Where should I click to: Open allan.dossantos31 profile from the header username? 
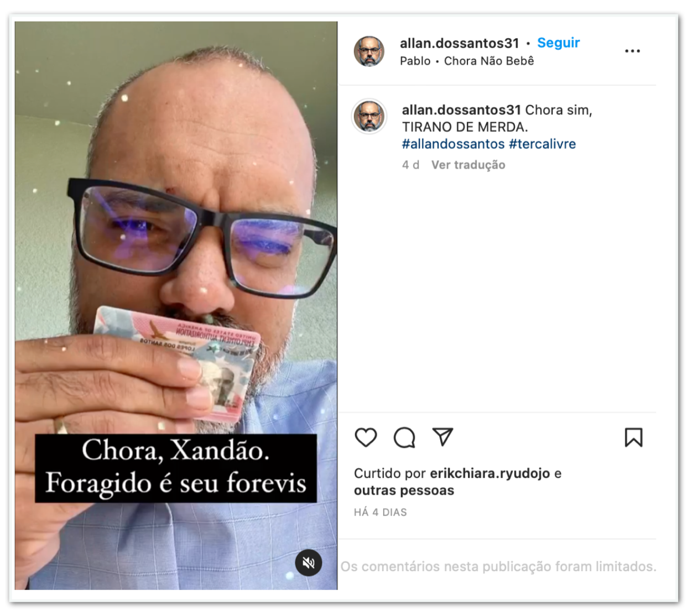459,43
